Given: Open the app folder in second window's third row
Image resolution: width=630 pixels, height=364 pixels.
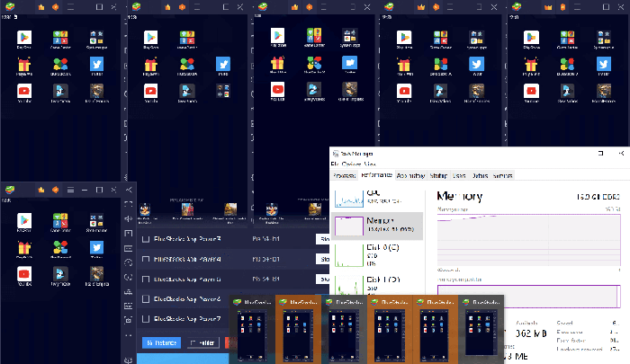Looking at the screenshot, I should point(223,91).
